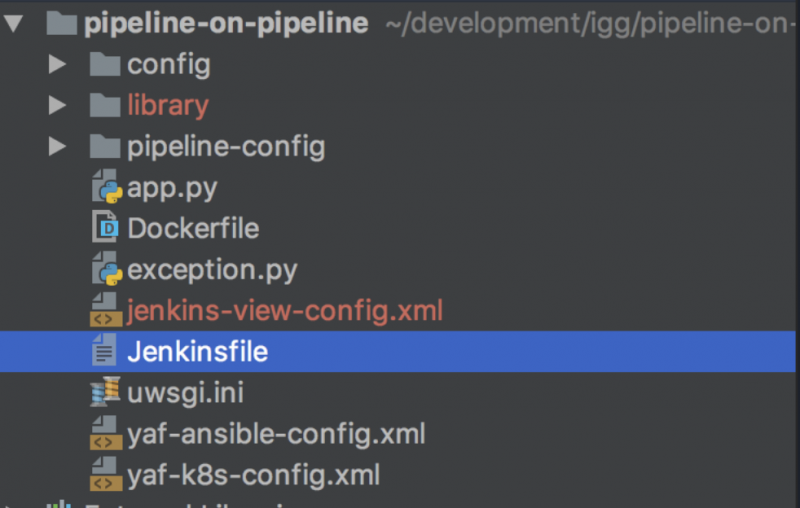Viewport: 800px width, 508px height.
Task: Click the XML icon for jenkins-view-config.xml
Action: pyautogui.click(x=105, y=311)
